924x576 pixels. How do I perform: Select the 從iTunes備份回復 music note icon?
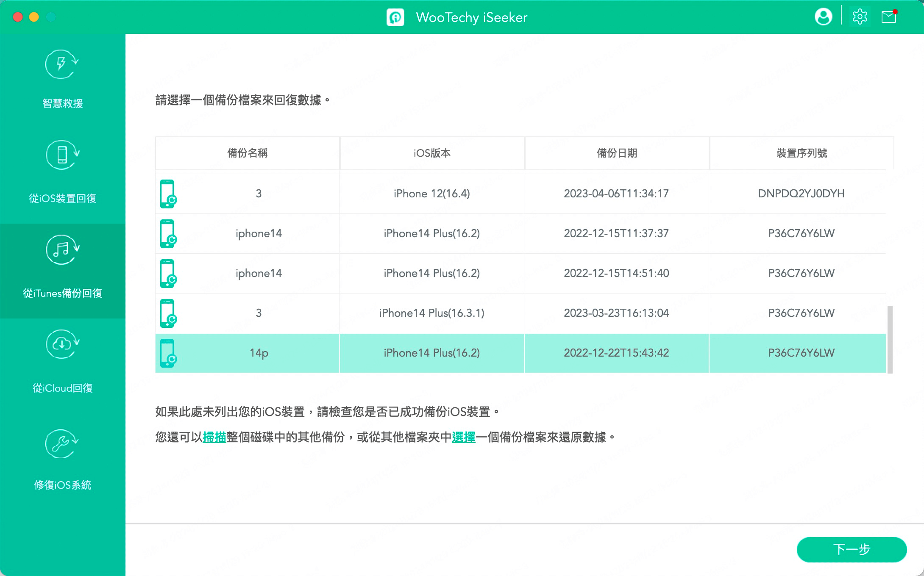tap(62, 249)
